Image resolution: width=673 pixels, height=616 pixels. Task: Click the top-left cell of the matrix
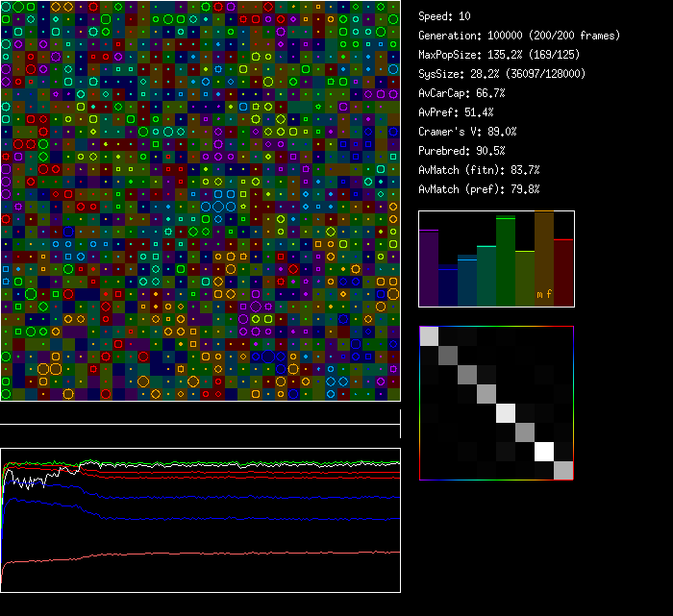click(x=429, y=335)
